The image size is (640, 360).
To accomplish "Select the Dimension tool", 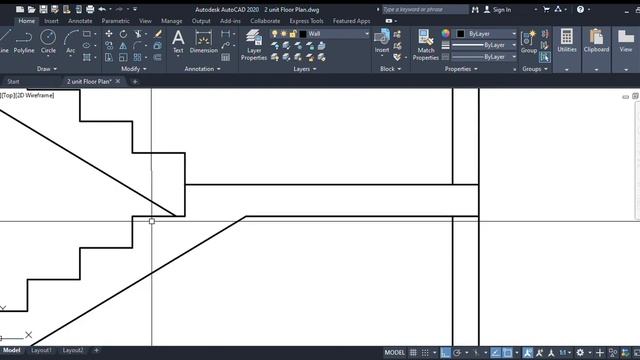I will tap(204, 42).
